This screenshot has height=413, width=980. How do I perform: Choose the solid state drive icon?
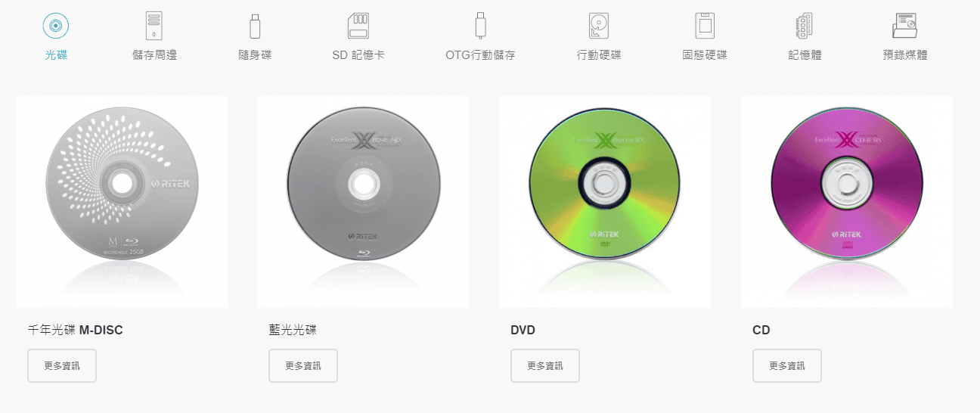point(705,26)
